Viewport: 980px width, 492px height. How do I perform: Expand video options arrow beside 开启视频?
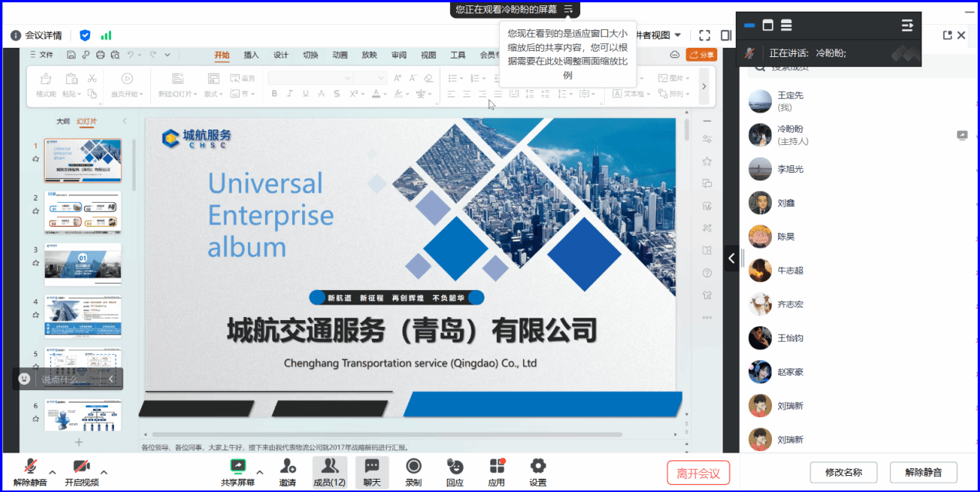104,472
